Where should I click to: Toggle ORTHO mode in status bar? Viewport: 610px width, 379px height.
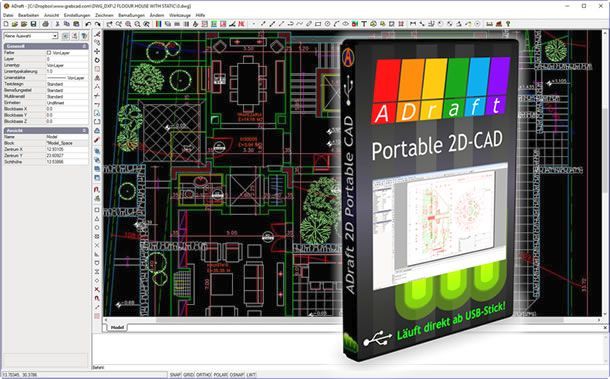click(x=203, y=375)
